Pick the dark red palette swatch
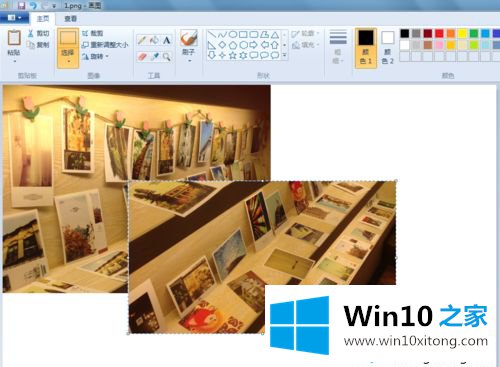 click(x=428, y=33)
